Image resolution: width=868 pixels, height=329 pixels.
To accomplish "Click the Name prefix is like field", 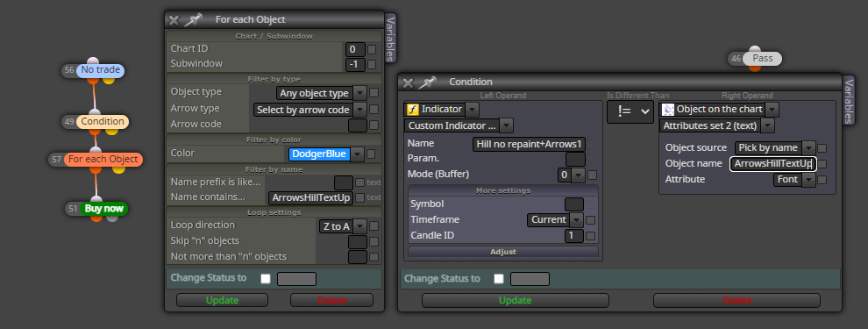I will (x=343, y=182).
